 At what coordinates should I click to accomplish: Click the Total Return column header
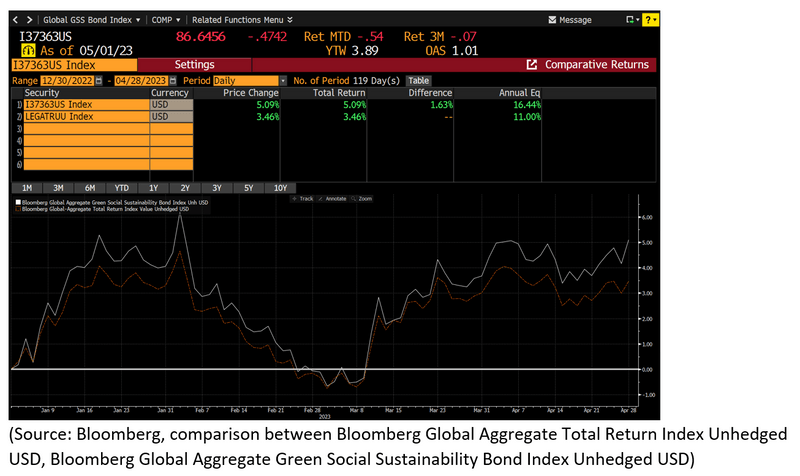coord(339,93)
